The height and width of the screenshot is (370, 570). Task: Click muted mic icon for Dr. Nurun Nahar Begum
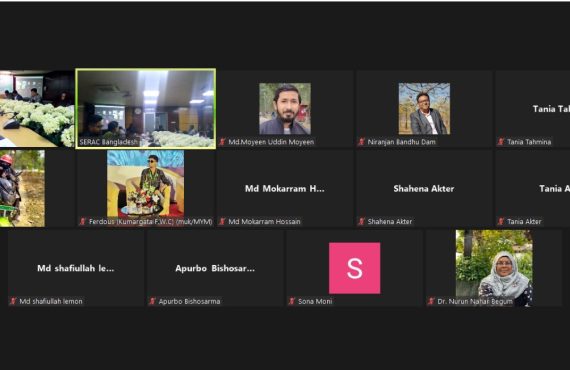431,301
